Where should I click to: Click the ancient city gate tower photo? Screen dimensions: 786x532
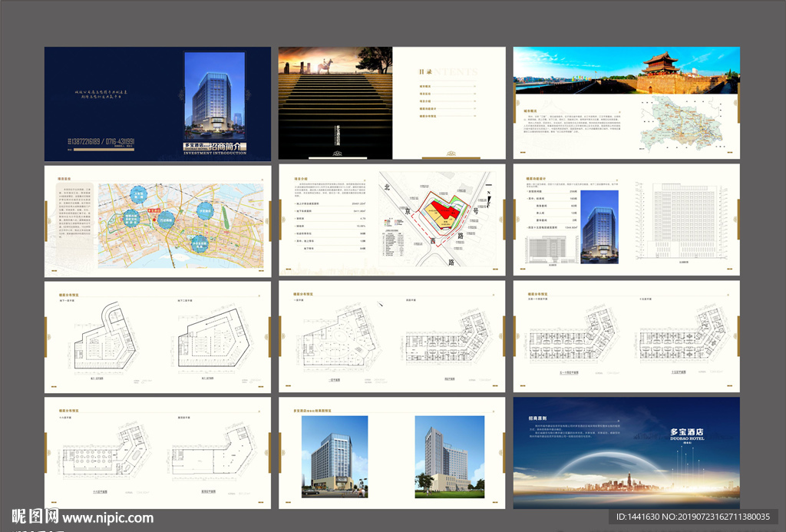[x=660, y=71]
